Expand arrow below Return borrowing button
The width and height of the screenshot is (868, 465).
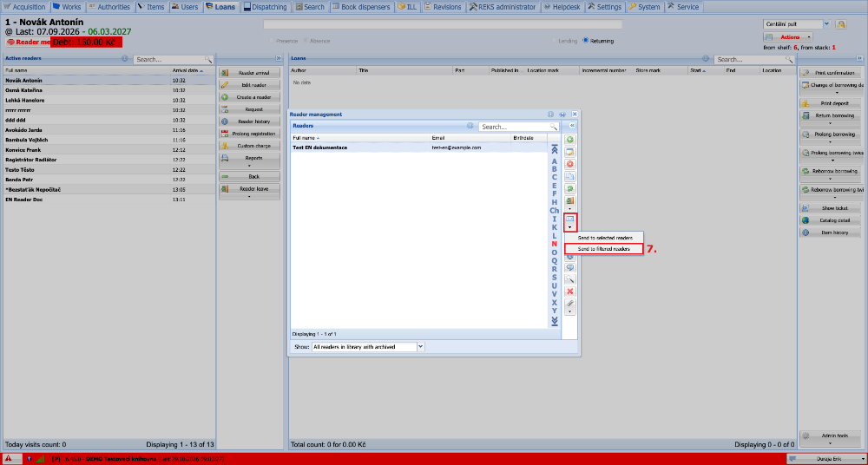[x=831, y=123]
